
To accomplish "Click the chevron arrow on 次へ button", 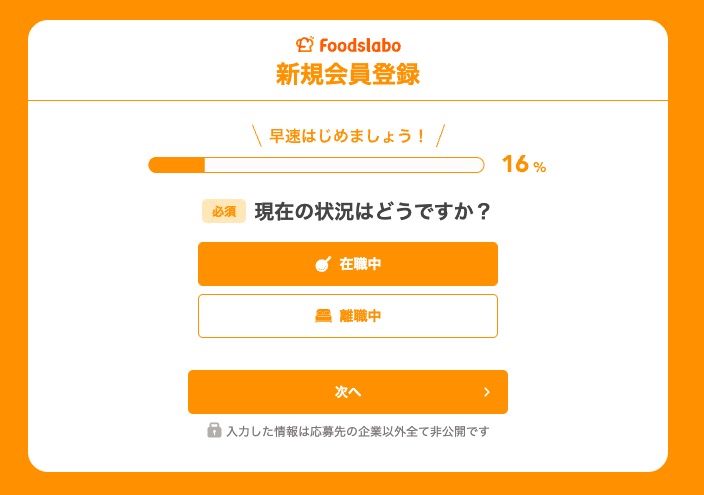I will click(x=487, y=392).
